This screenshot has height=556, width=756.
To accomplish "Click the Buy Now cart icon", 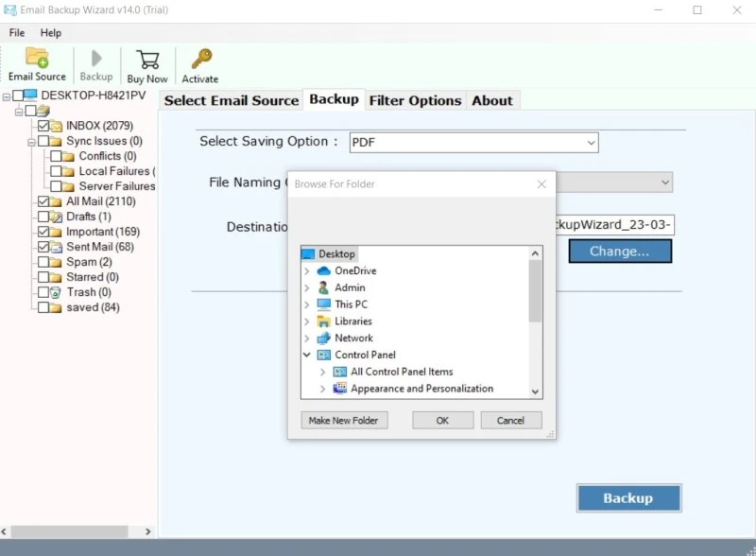I will pos(146,61).
